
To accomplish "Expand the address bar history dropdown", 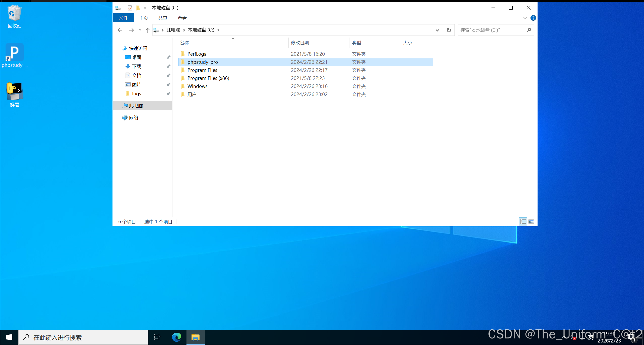I will click(437, 30).
